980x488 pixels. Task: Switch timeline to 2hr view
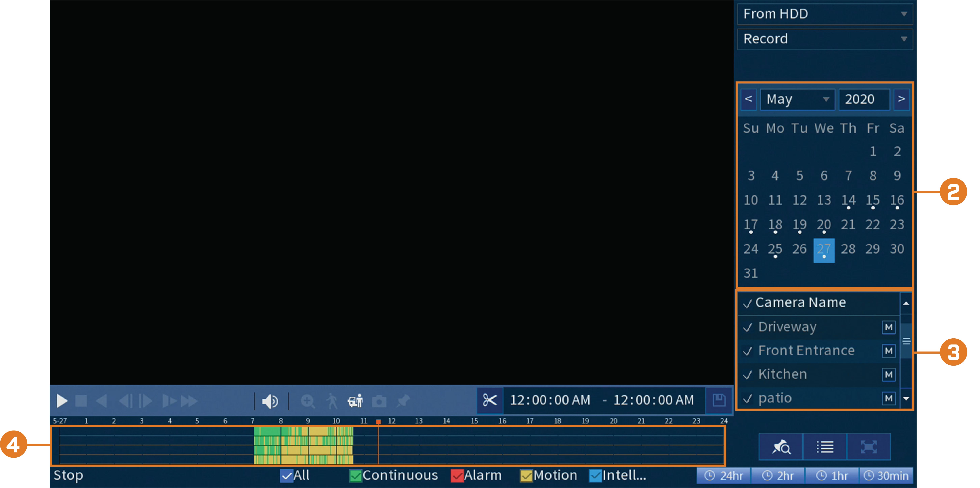pyautogui.click(x=778, y=476)
